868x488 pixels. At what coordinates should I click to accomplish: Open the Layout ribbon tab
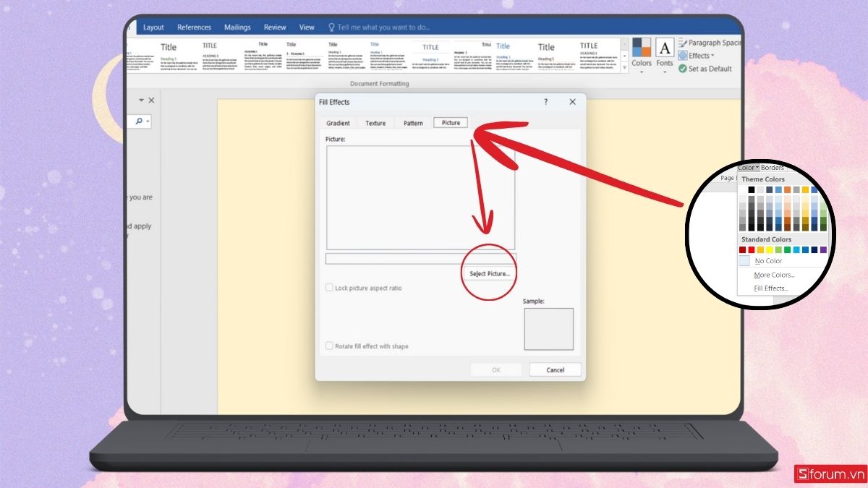(153, 27)
